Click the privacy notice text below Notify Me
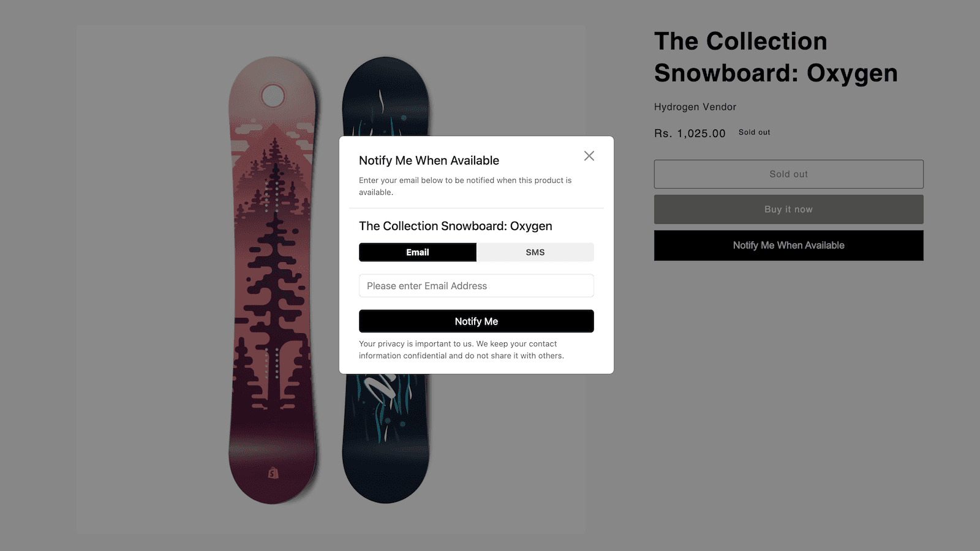Viewport: 980px width, 551px height. point(461,350)
